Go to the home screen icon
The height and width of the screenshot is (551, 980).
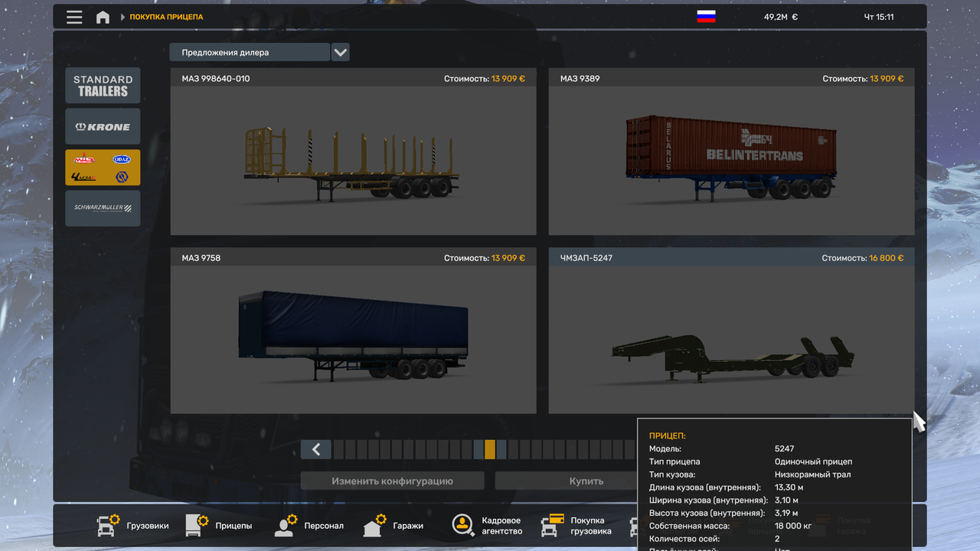click(103, 17)
